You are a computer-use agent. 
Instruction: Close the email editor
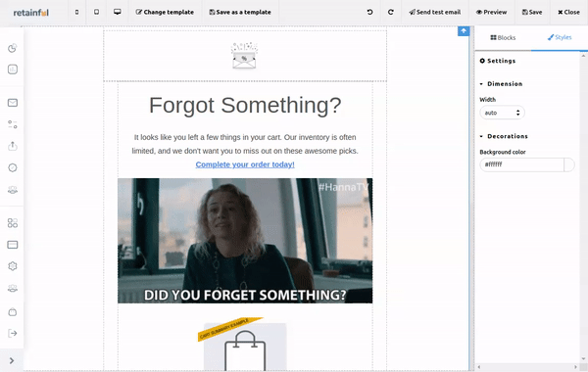(568, 12)
